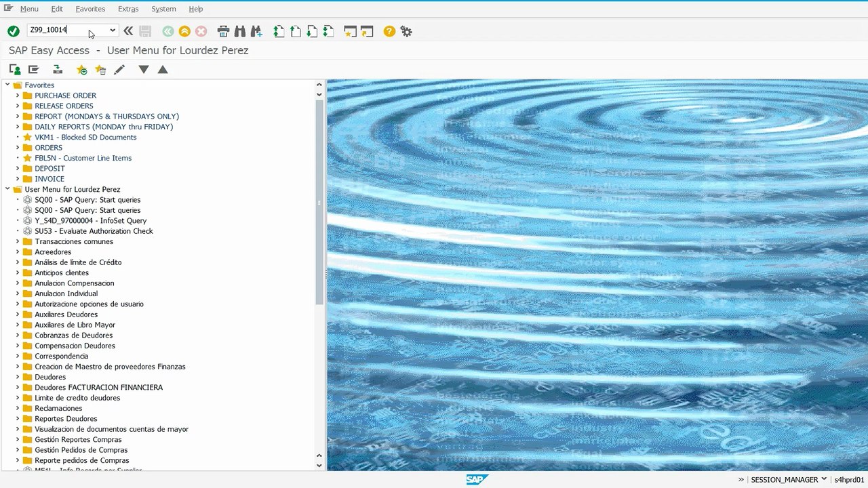Select Y_S4D_97000004 - InfoSet Query
868x488 pixels.
[91, 220]
